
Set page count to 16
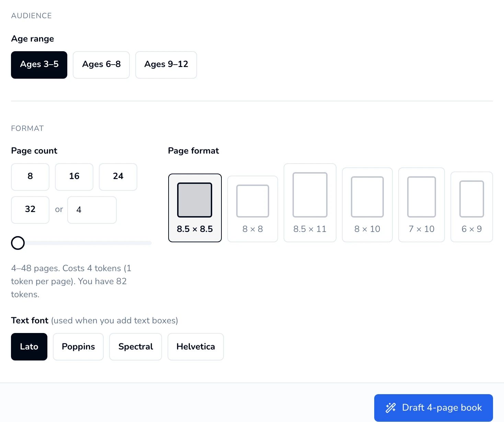coord(74,177)
